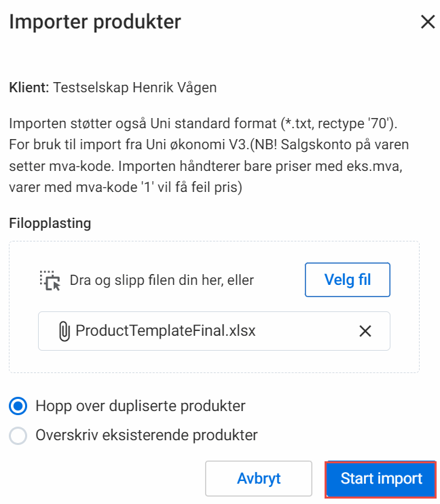Remove the ProductTemplateFinal.xlsx file
440x504 pixels.
pos(365,331)
